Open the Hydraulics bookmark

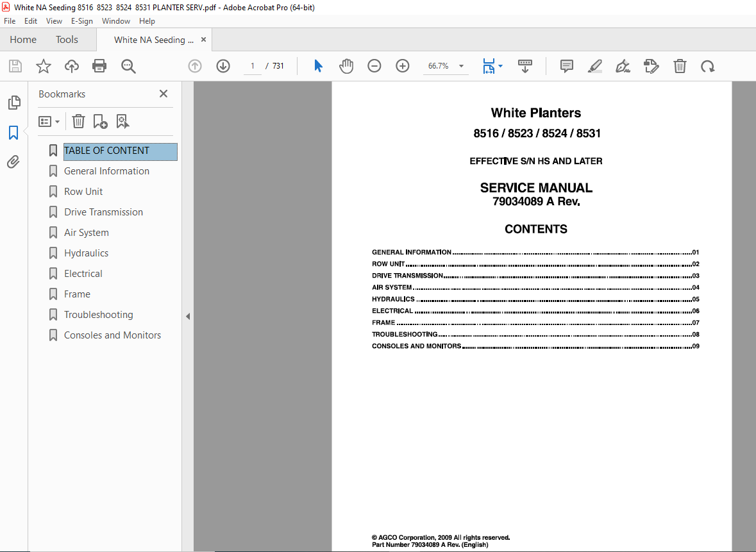click(87, 253)
